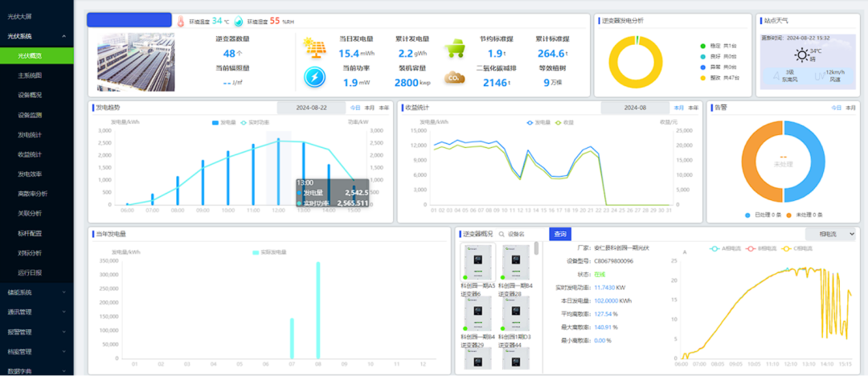Click the blue lightning power icon
The image size is (868, 376).
(x=314, y=77)
